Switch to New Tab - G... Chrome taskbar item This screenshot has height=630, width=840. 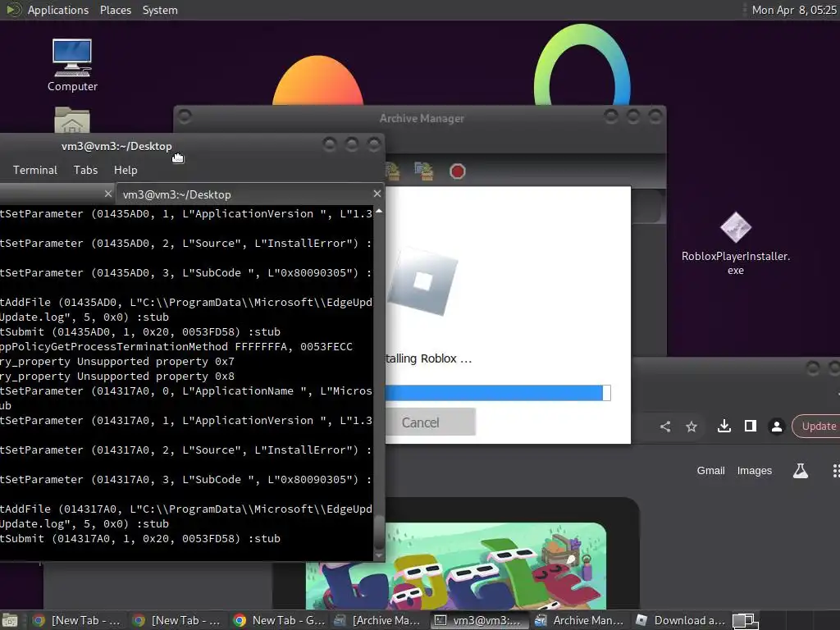tap(279, 620)
